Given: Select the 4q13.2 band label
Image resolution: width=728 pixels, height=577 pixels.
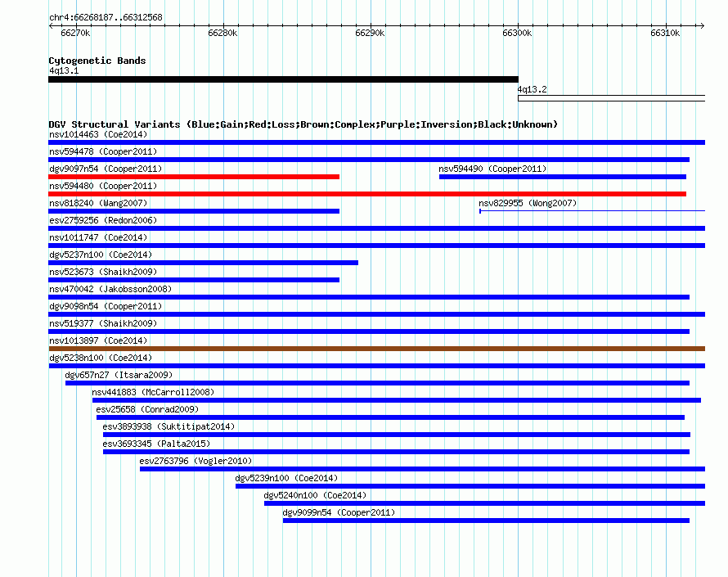Looking at the screenshot, I should click(x=532, y=89).
